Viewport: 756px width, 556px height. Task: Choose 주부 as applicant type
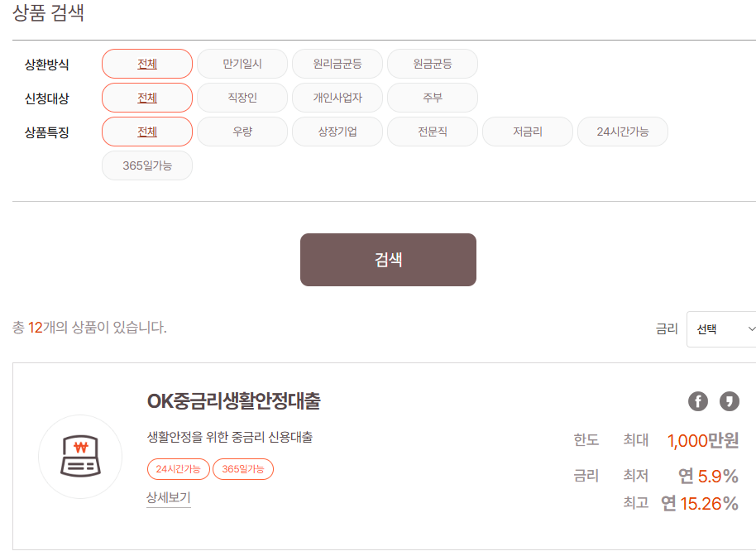point(433,98)
